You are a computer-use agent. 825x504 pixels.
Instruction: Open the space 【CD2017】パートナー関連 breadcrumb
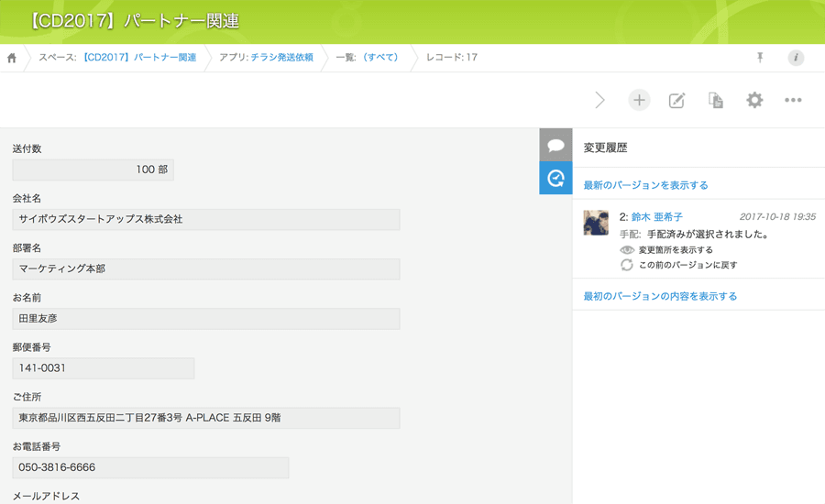139,58
